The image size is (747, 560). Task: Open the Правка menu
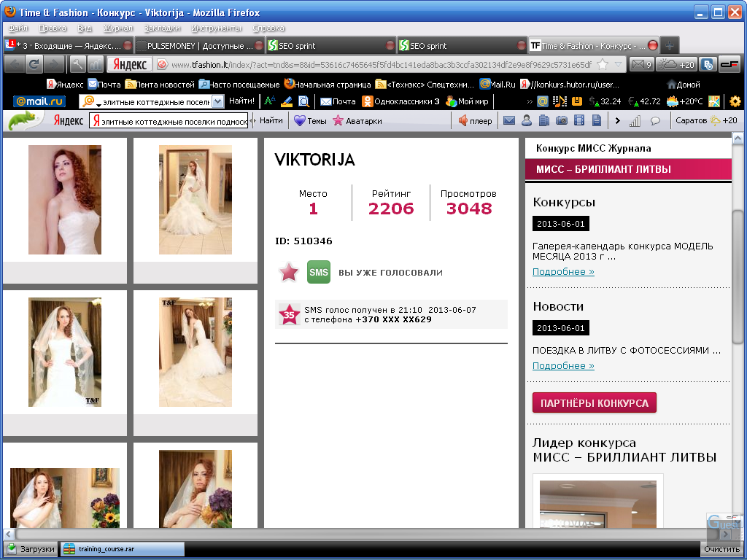[53, 28]
